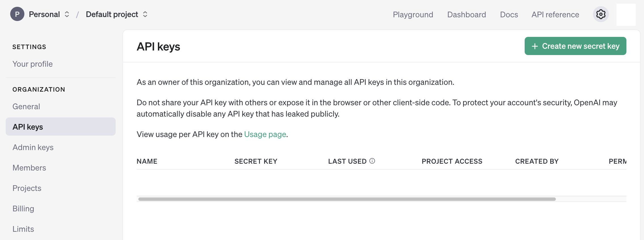Click the Personal organization avatar icon

(x=17, y=14)
